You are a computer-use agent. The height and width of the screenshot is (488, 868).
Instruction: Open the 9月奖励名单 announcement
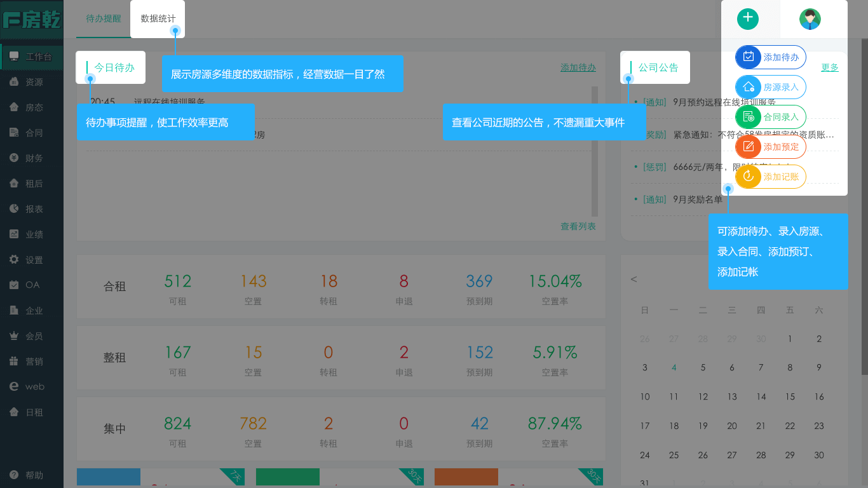tap(697, 200)
